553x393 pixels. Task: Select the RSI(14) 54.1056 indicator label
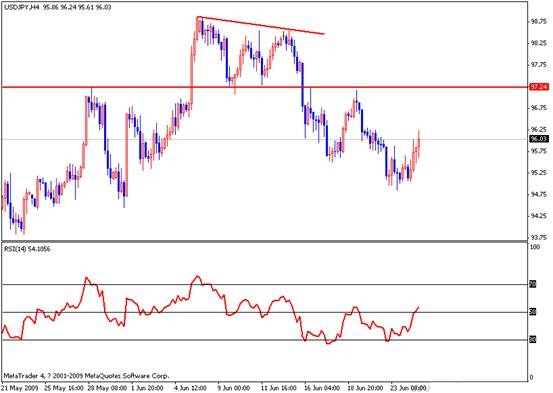(27, 249)
